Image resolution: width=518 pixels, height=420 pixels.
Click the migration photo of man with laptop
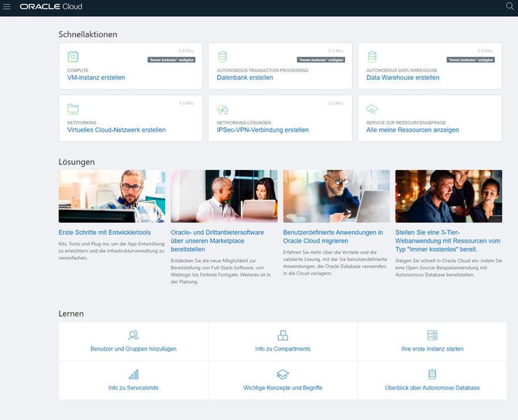pyautogui.click(x=336, y=196)
